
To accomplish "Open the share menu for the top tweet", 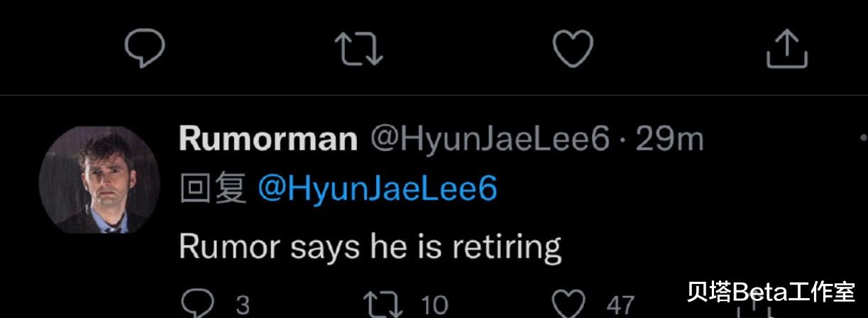I will pyautogui.click(x=787, y=49).
